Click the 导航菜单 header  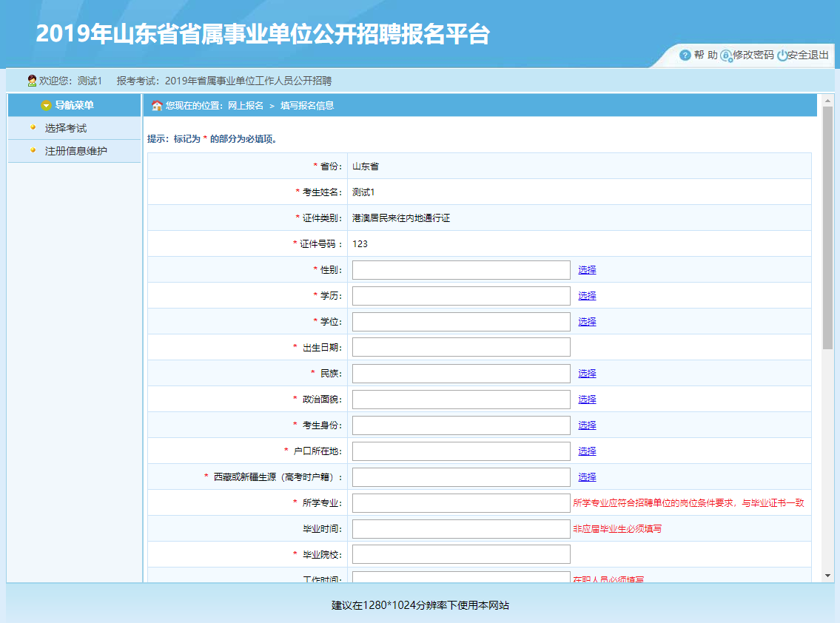(x=75, y=106)
